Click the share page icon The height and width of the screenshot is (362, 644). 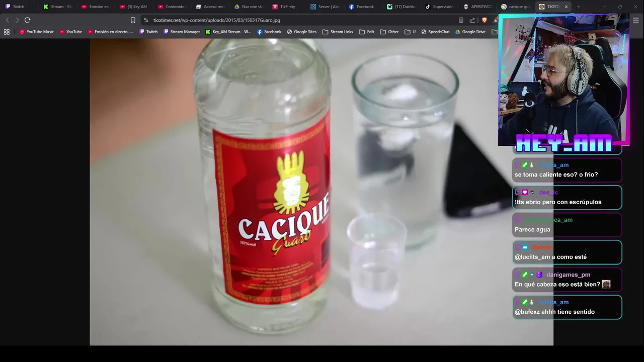coord(472,20)
